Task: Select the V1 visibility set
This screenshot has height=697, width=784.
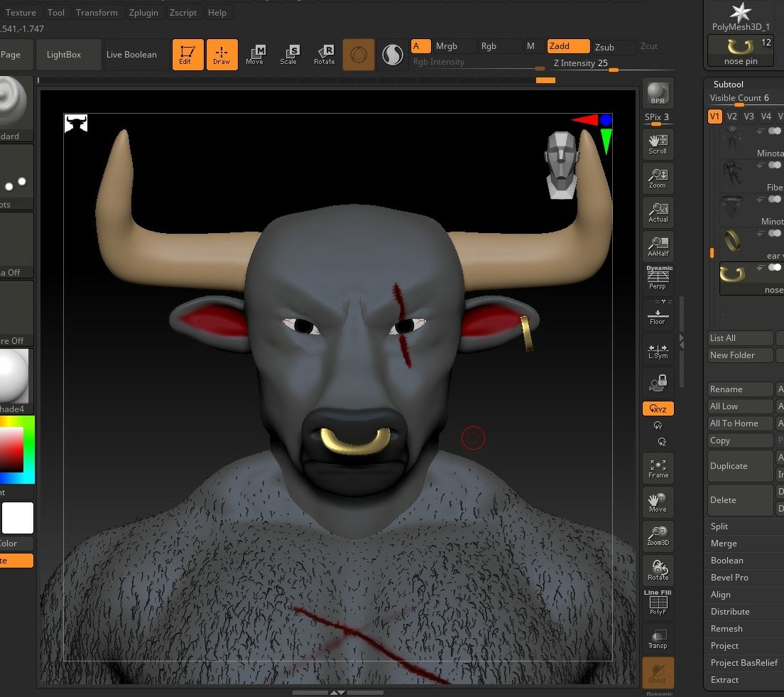Action: (x=714, y=116)
